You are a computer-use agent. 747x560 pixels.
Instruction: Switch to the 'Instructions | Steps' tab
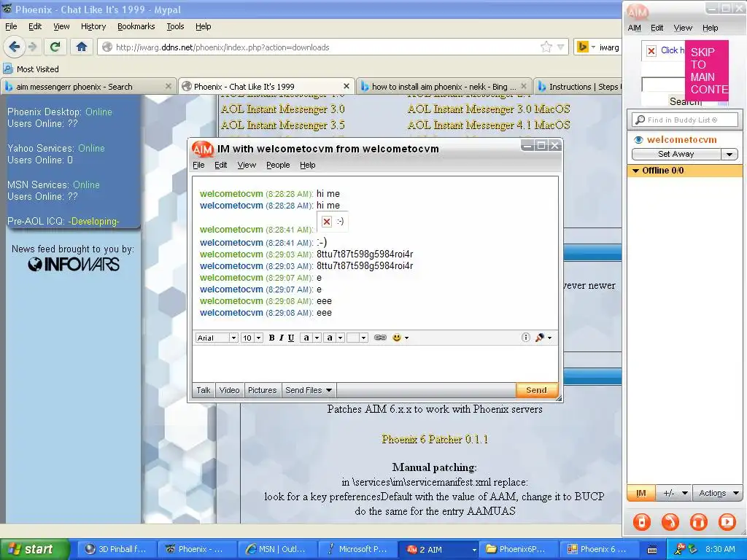[578, 87]
